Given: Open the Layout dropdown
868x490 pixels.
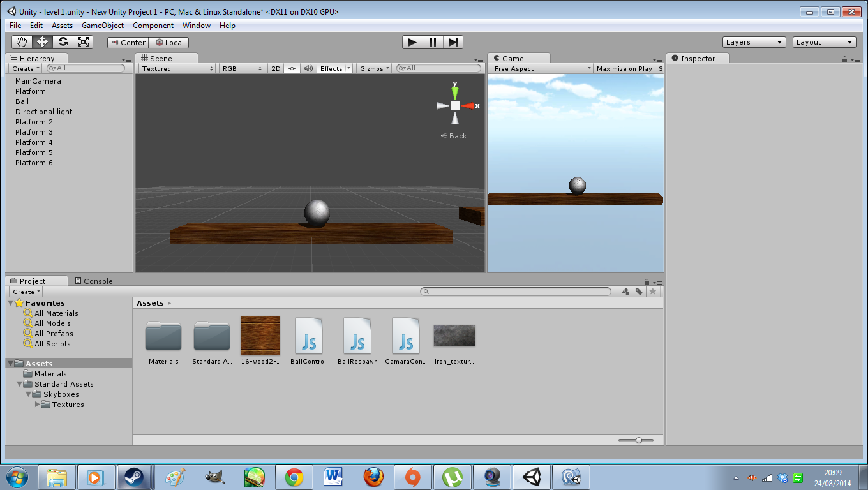Looking at the screenshot, I should pos(825,42).
